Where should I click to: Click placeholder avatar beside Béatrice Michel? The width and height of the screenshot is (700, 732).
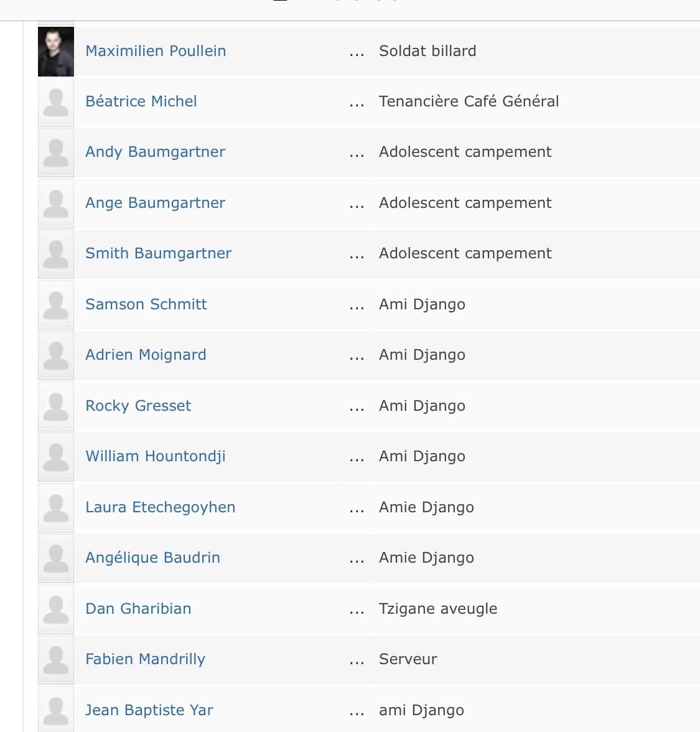coord(56,102)
